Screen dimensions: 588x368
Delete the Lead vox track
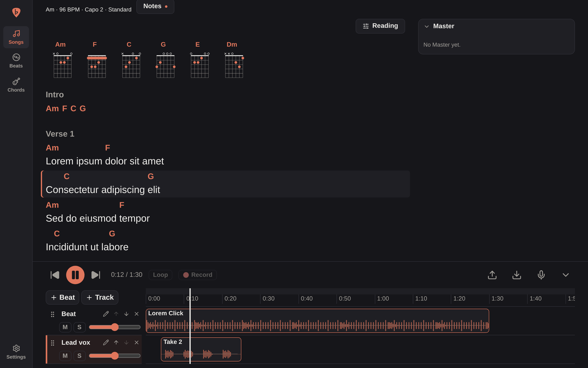click(137, 342)
